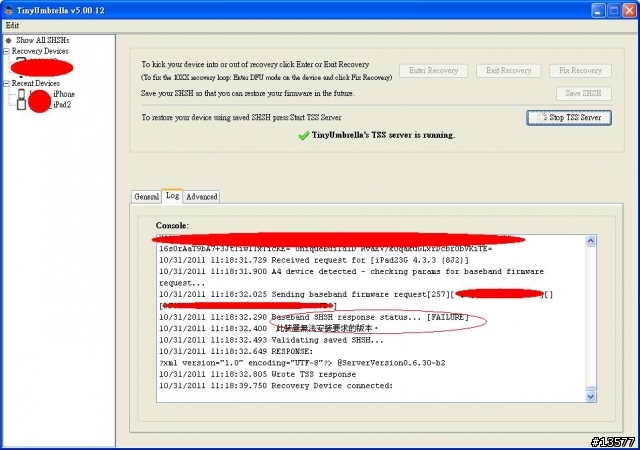Click the Save SHSH button
The image size is (640, 450).
tap(583, 94)
